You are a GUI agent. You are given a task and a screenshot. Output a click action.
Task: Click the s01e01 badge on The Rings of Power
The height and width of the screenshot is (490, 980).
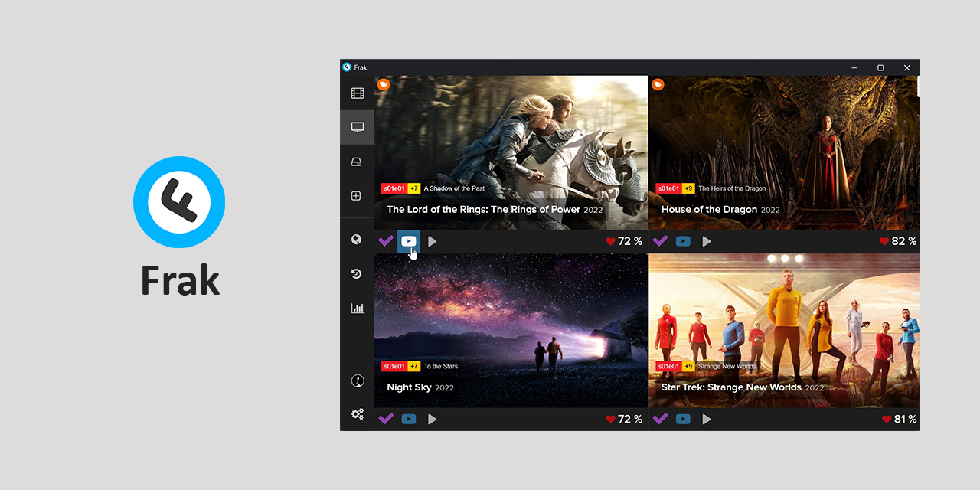[394, 188]
